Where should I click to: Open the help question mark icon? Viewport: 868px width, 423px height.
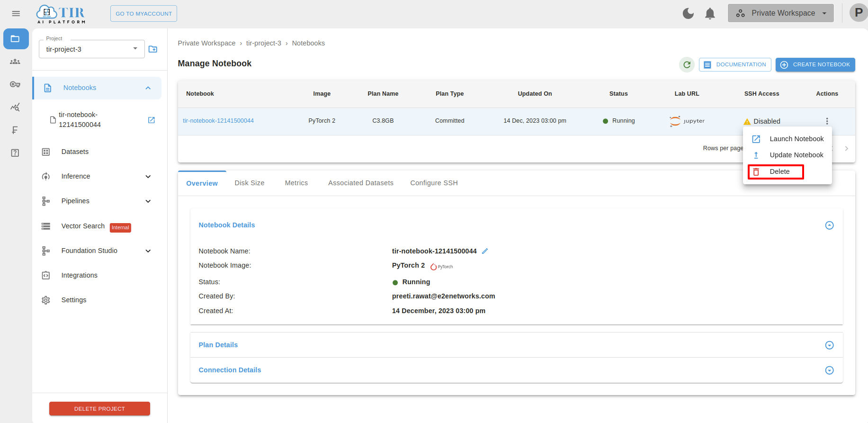tap(15, 153)
